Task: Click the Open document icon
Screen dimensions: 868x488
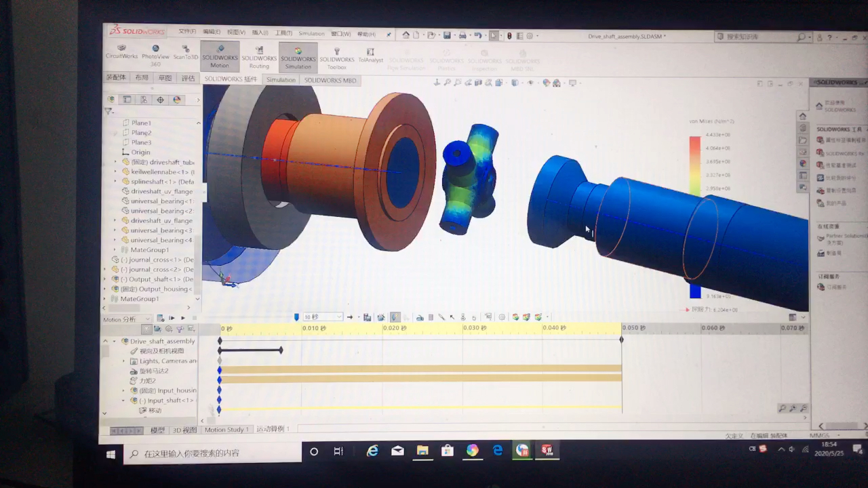Action: (431, 35)
